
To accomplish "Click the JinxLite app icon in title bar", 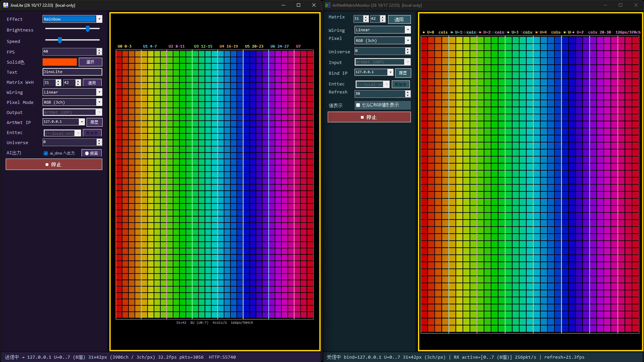I will [x=6, y=5].
